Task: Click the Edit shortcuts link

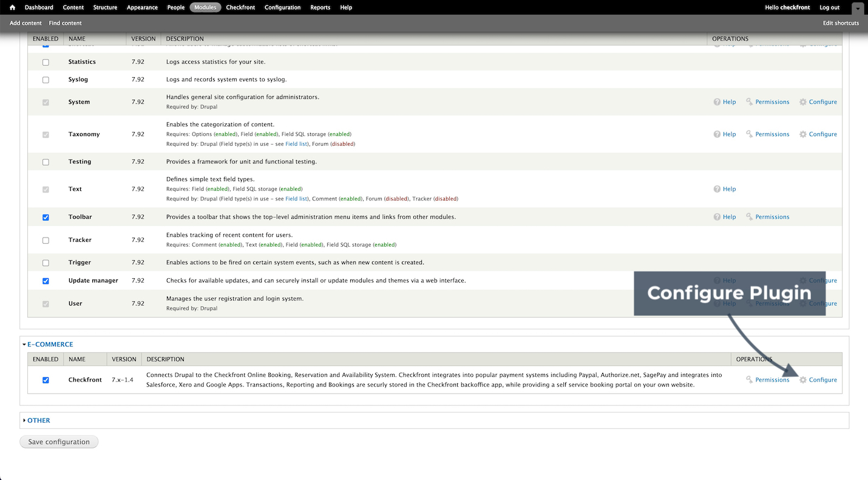Action: tap(841, 23)
